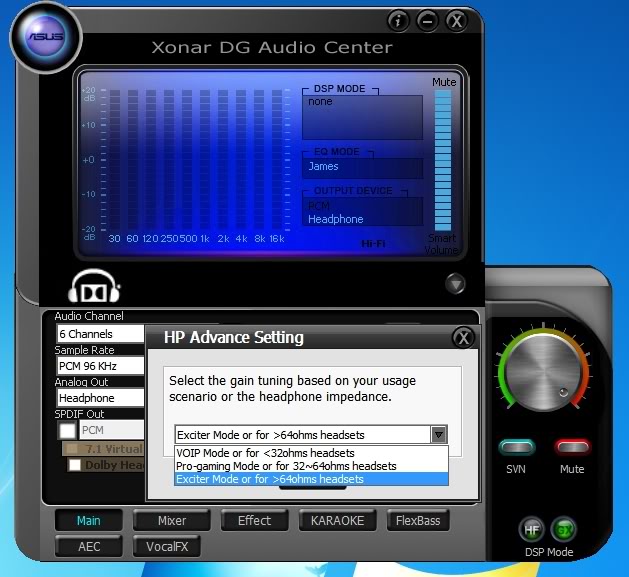629x577 pixels.
Task: Click the gain tuning combo box arrow
Action: click(x=439, y=435)
